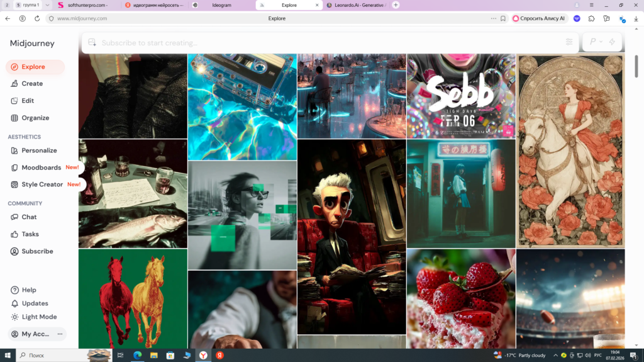Image resolution: width=644 pixels, height=362 pixels.
Task: Launch Microsoft Edge from taskbar
Action: [137, 356]
